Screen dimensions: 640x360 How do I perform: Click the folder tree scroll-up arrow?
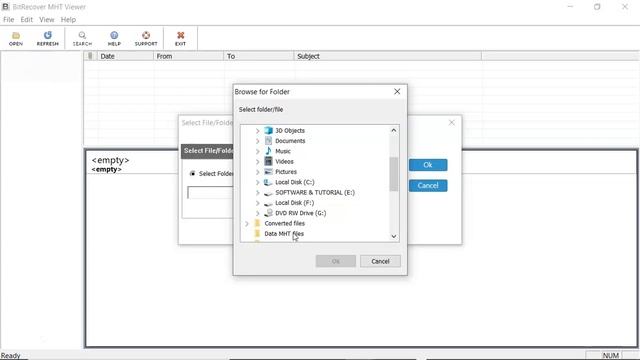393,130
